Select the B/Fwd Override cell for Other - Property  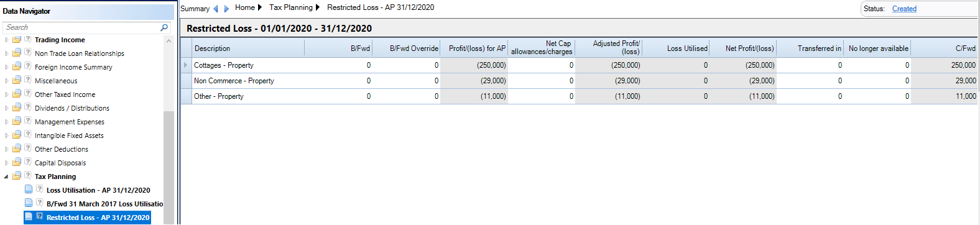[406, 96]
